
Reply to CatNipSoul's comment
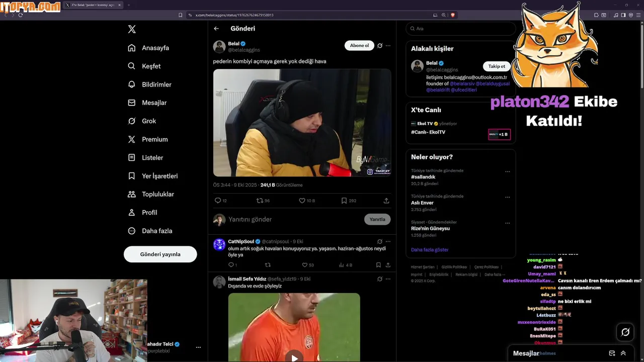click(x=231, y=265)
